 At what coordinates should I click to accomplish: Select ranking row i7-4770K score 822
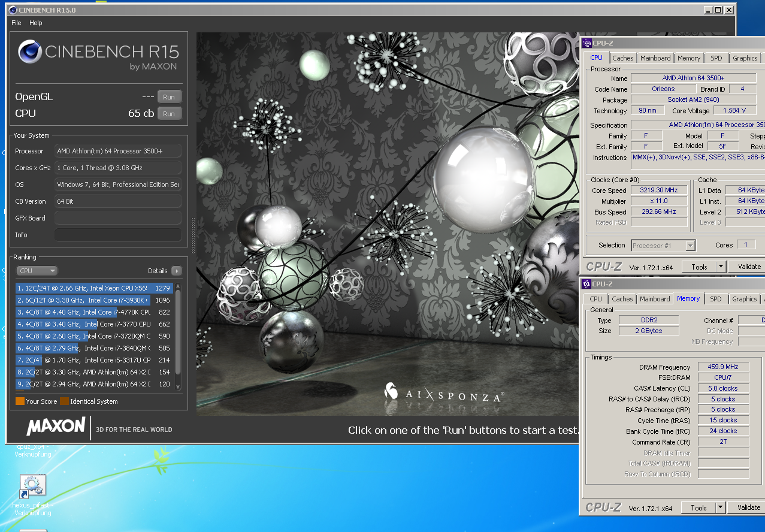pyautogui.click(x=95, y=312)
